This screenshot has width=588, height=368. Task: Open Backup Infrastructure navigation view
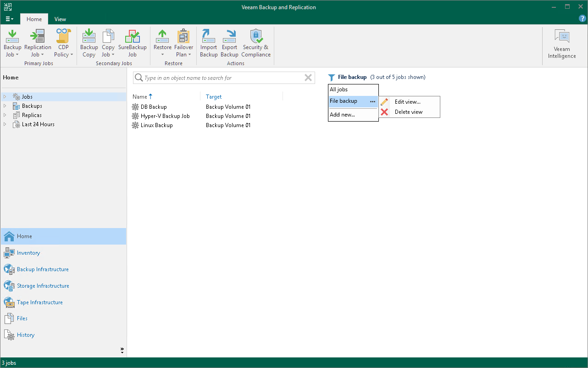63,269
